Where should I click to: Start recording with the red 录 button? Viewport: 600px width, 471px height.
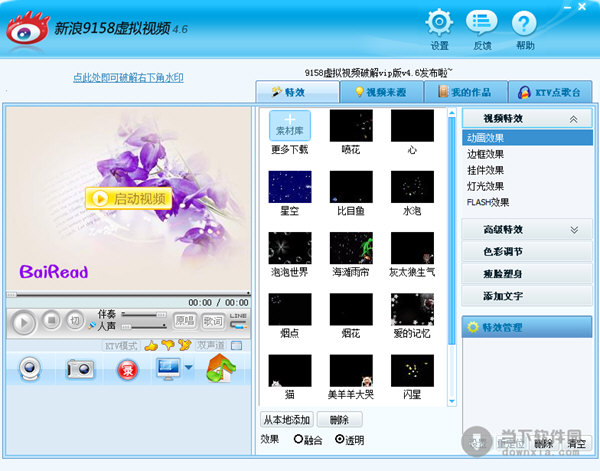click(127, 370)
